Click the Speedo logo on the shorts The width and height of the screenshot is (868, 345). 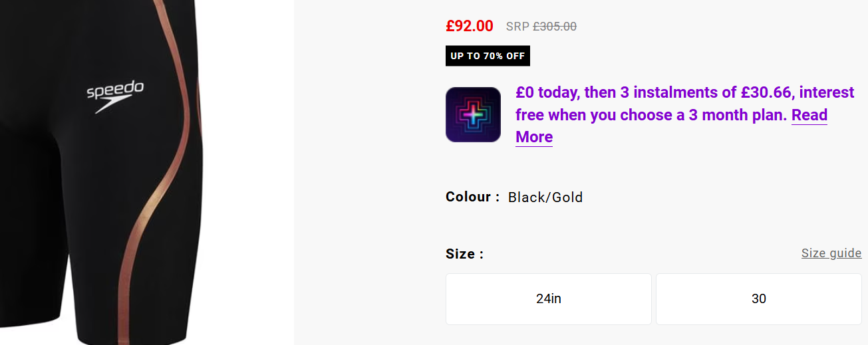[115, 94]
